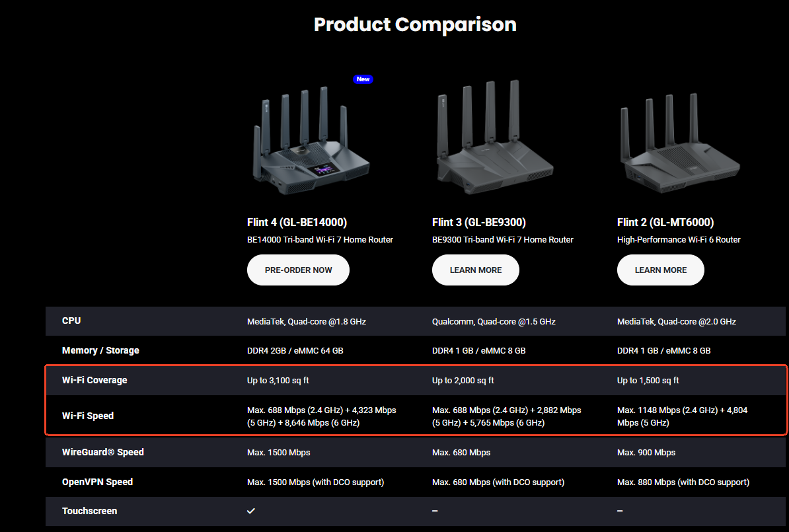Open the Flint 3 (GL-BE9300) title
This screenshot has height=532, width=789.
coord(479,223)
